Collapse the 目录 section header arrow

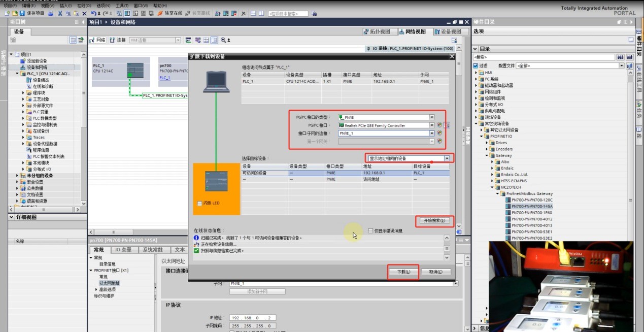click(475, 49)
